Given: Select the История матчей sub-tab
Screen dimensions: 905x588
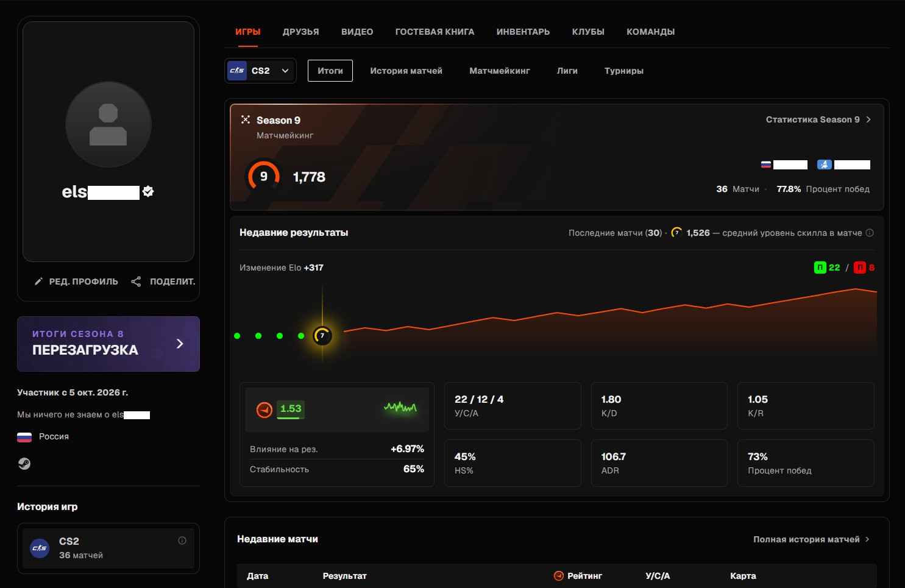Looking at the screenshot, I should click(x=406, y=71).
